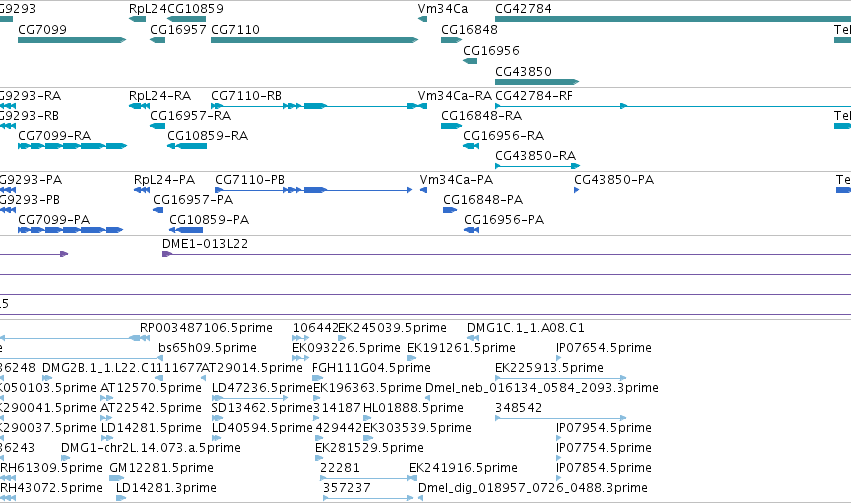The image size is (851, 503).
Task: Select EST AT12570.5prime
Action: (151, 388)
